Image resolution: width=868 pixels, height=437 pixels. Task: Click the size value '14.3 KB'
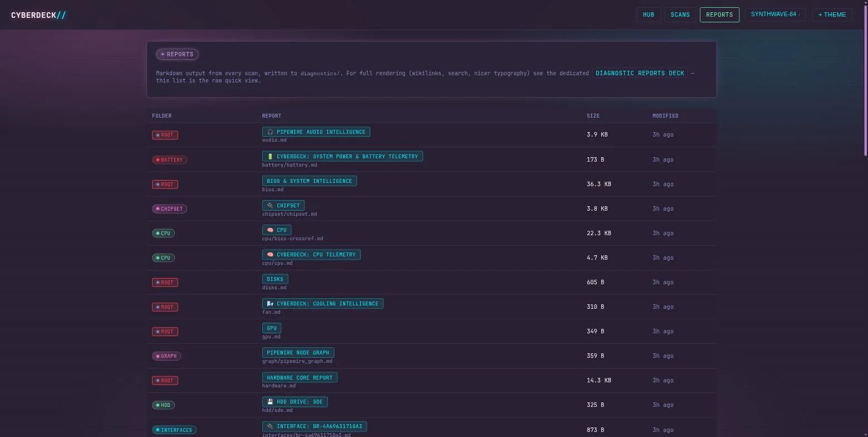599,380
